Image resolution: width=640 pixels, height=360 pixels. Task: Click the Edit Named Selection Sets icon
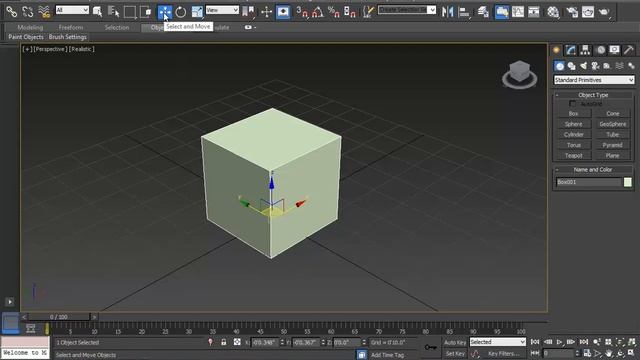368,12
